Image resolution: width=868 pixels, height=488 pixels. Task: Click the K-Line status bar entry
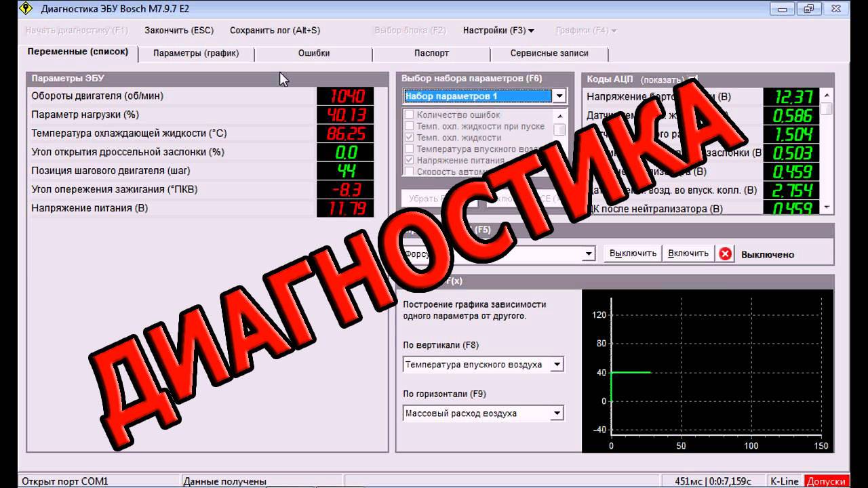tap(785, 481)
